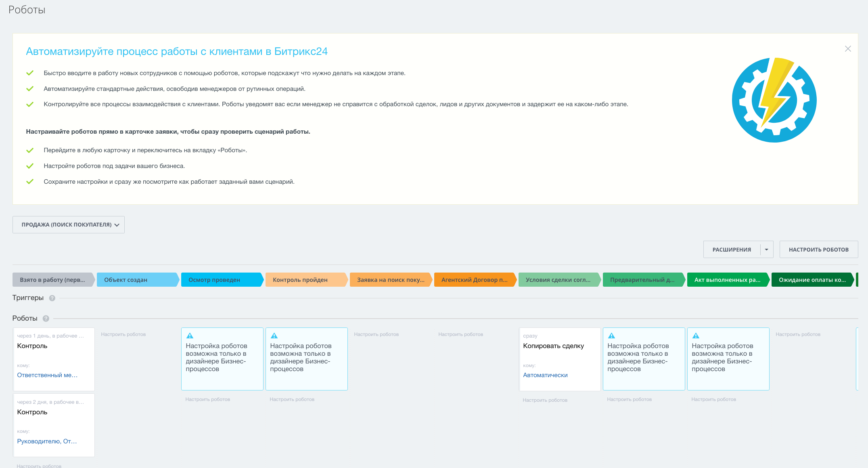
Task: Click warning icon under Предварительный stage
Action: coord(612,336)
